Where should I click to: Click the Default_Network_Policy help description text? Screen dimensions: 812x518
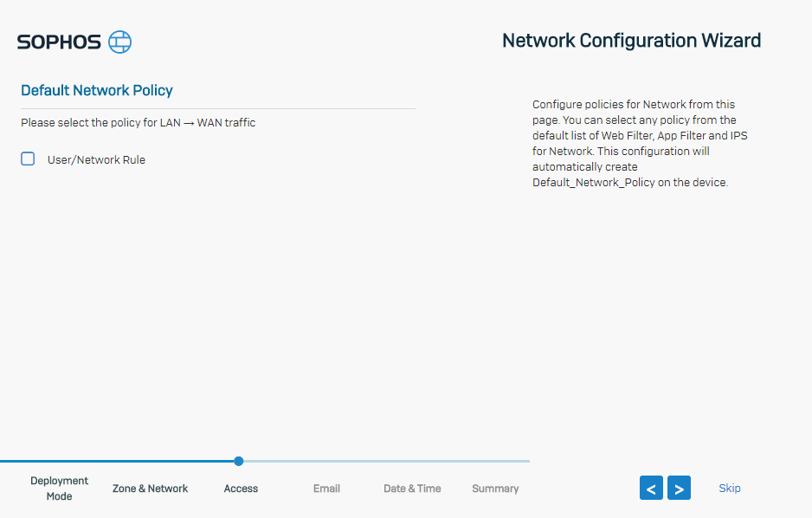640,144
